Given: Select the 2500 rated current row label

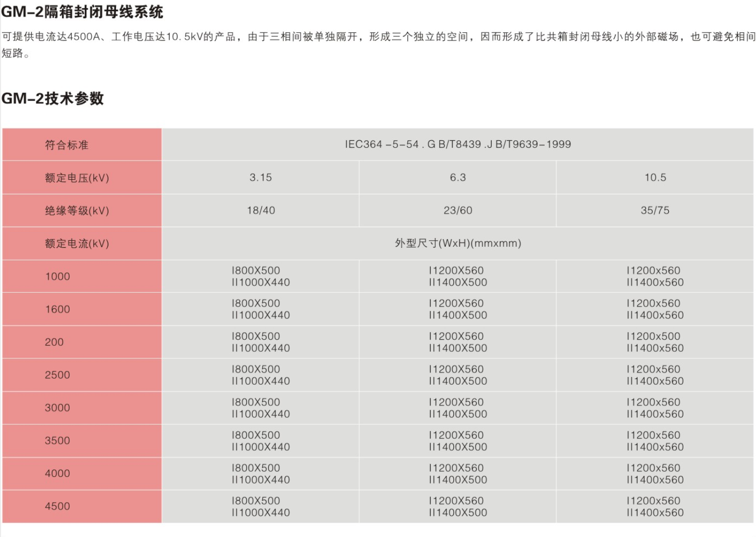Looking at the screenshot, I should tap(82, 374).
